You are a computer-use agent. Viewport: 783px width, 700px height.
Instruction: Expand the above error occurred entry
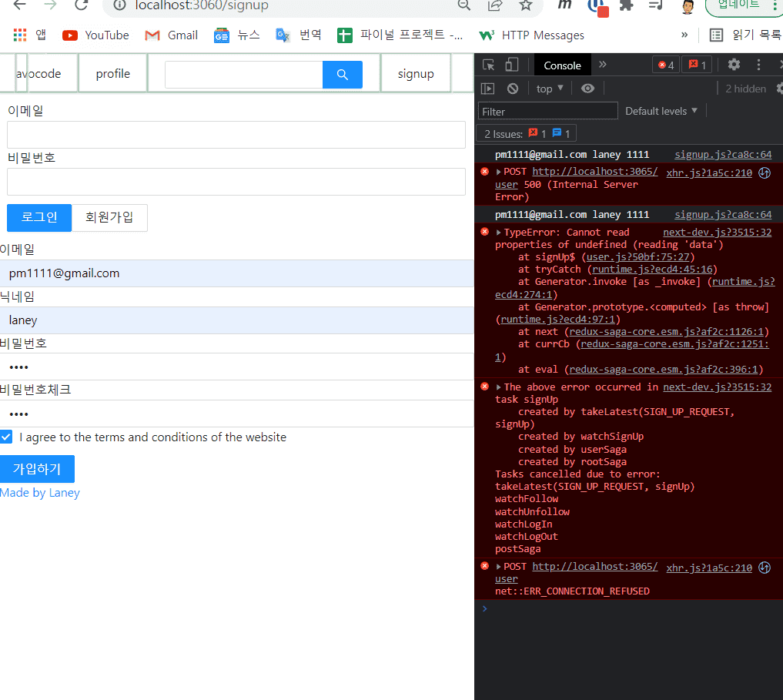pyautogui.click(x=498, y=387)
